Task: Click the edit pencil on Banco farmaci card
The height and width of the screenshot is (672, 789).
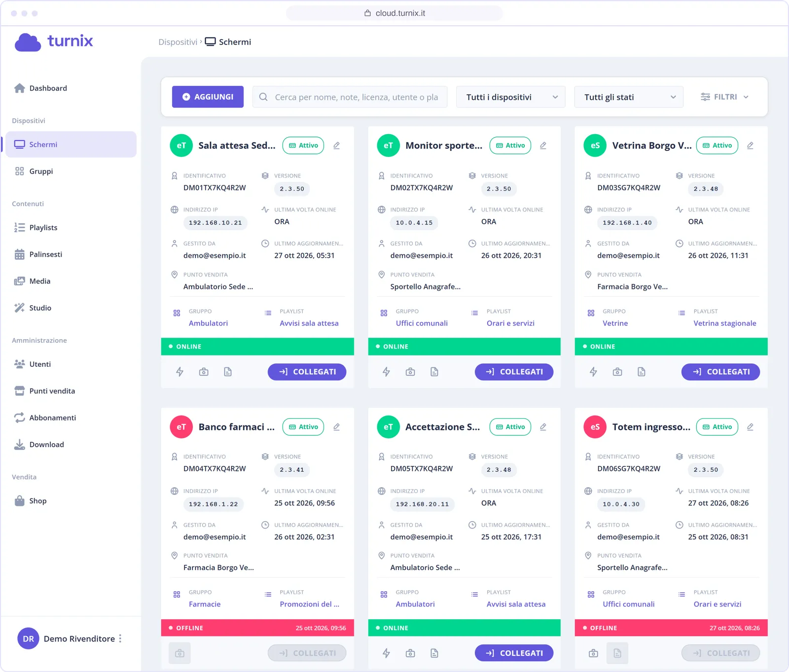Action: pos(336,427)
